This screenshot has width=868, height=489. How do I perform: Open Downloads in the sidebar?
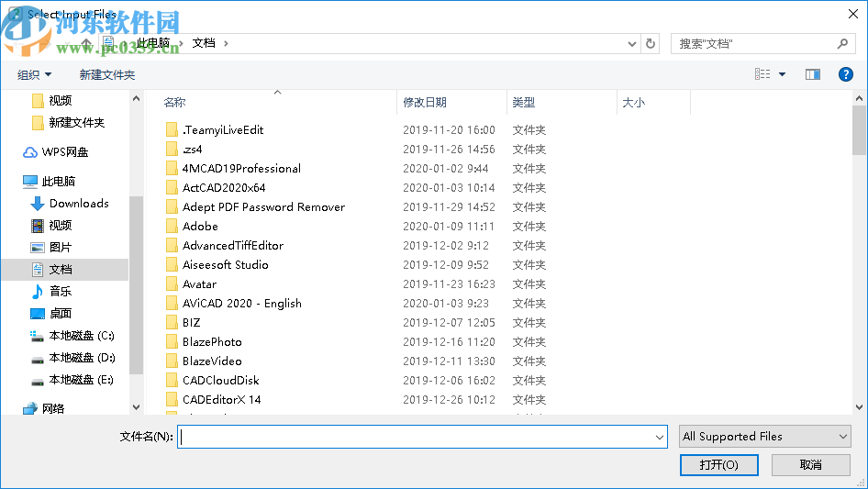pos(69,204)
